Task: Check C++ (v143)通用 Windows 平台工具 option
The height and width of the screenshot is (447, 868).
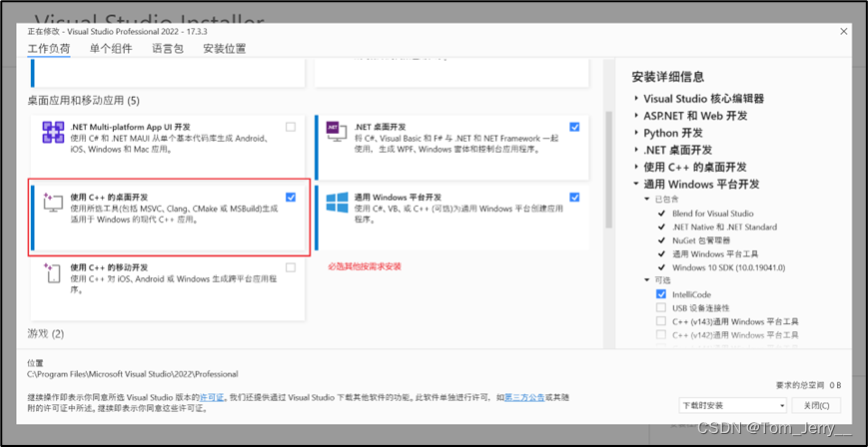Action: [x=661, y=321]
